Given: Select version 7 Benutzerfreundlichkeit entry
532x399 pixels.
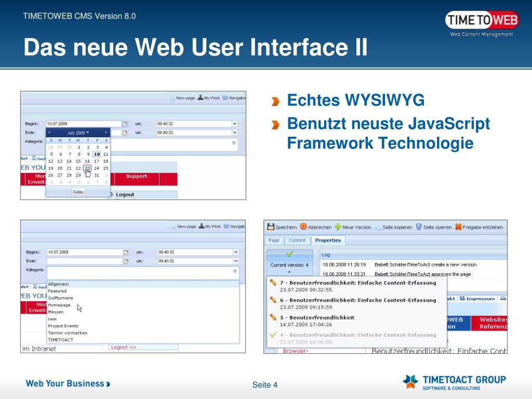Looking at the screenshot, I should point(357,286).
